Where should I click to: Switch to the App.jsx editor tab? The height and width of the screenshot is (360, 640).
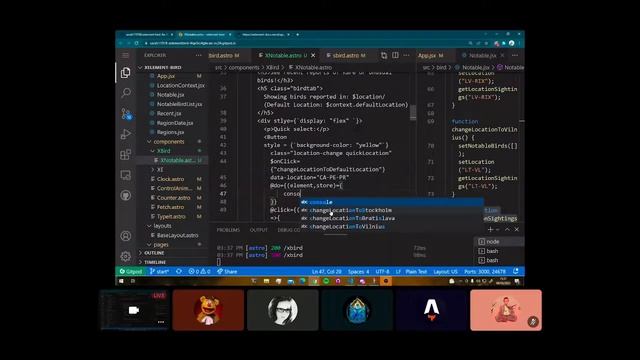[x=430, y=55]
